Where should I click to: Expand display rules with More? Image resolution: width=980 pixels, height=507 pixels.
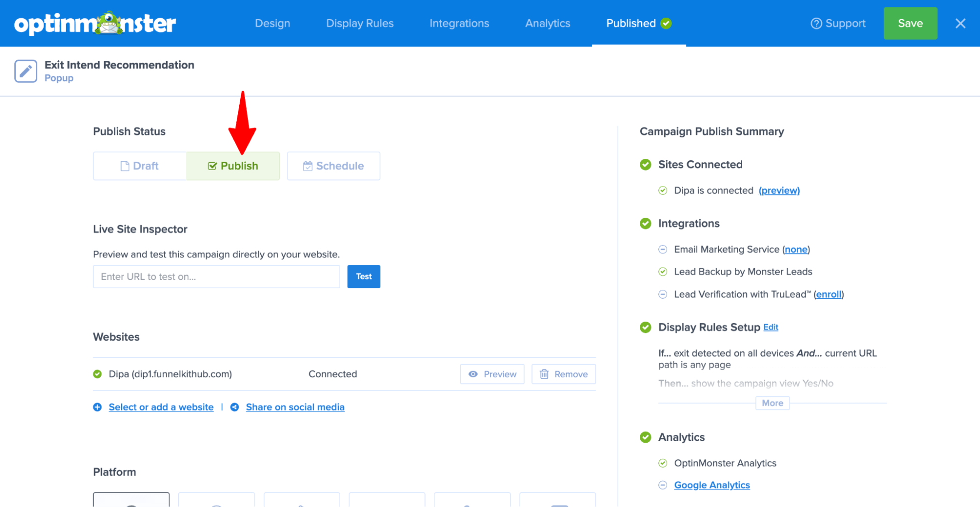[x=772, y=403]
